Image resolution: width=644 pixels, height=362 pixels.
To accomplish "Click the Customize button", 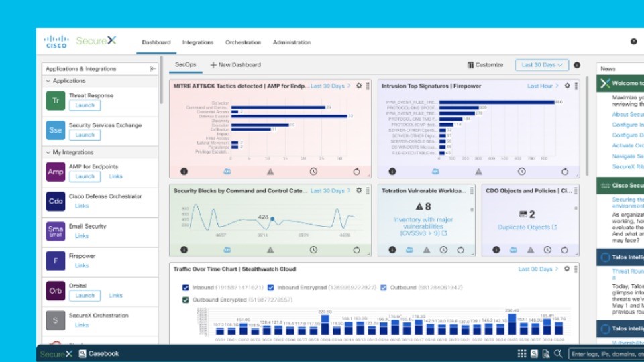I will (485, 65).
